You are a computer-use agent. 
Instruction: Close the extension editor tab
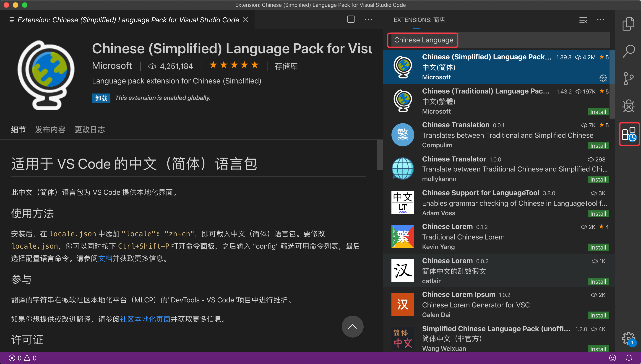pos(246,20)
